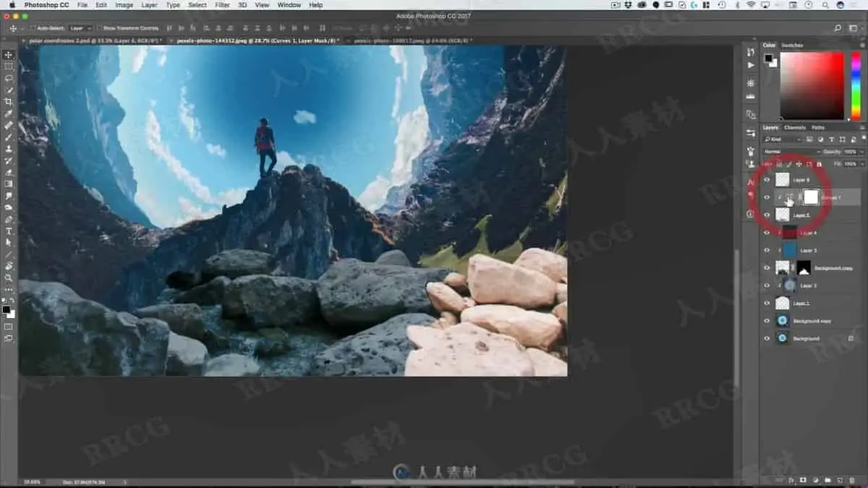Open the Character panel icon
The height and width of the screenshot is (488, 868).
pyautogui.click(x=750, y=183)
